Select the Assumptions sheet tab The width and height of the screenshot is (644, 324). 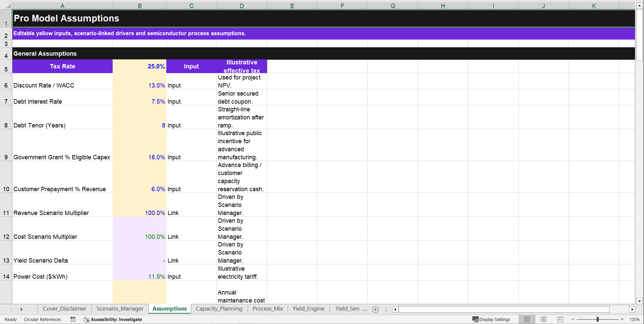tap(170, 309)
